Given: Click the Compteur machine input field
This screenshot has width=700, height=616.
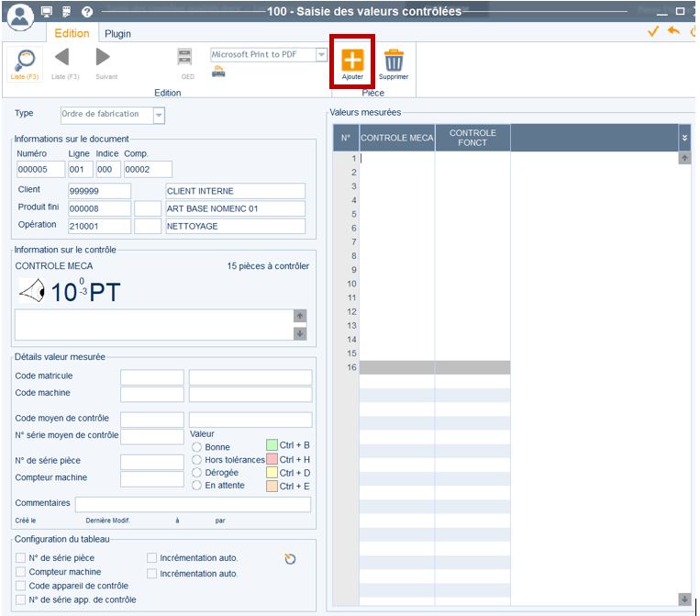Looking at the screenshot, I should (152, 479).
